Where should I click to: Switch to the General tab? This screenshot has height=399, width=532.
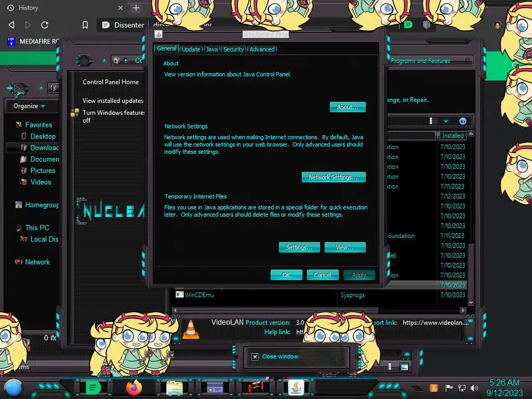pos(166,48)
